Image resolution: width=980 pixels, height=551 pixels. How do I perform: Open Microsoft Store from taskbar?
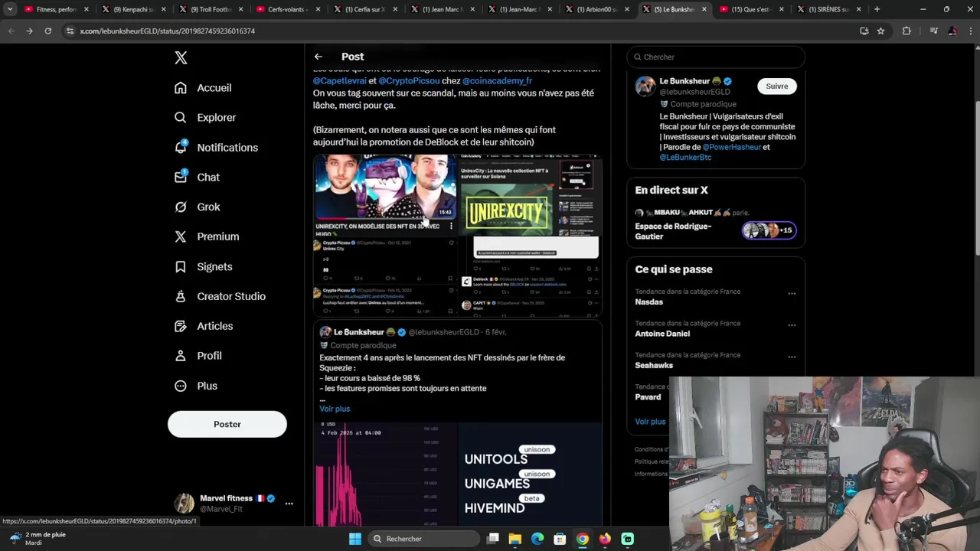coord(560,539)
